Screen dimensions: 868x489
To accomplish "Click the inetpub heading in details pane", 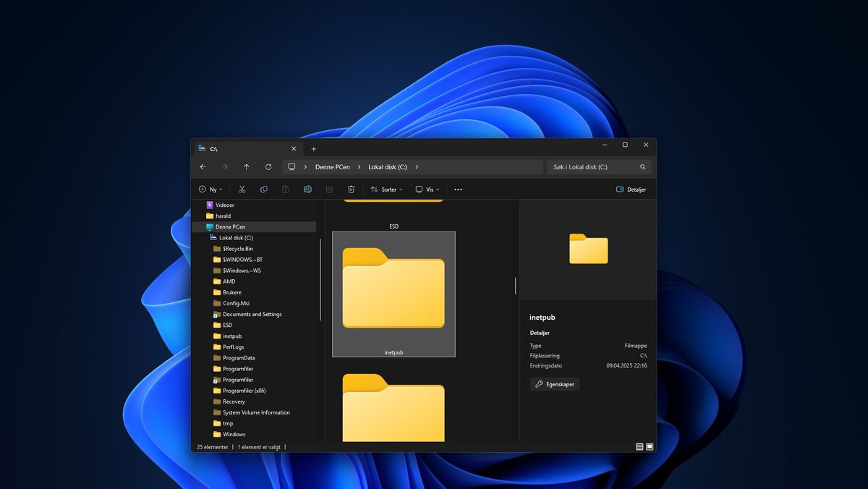I will point(542,318).
